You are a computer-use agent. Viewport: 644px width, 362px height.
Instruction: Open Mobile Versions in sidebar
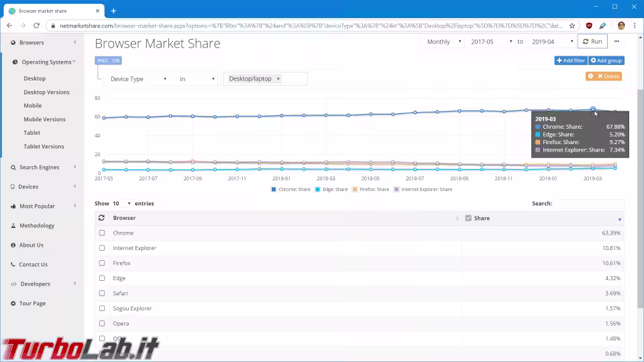coord(44,119)
